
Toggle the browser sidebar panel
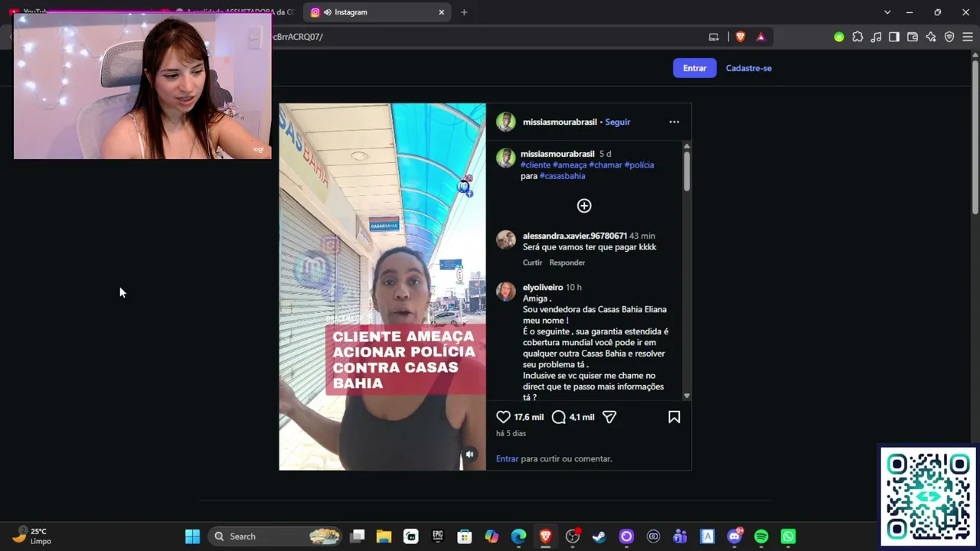[x=894, y=37]
